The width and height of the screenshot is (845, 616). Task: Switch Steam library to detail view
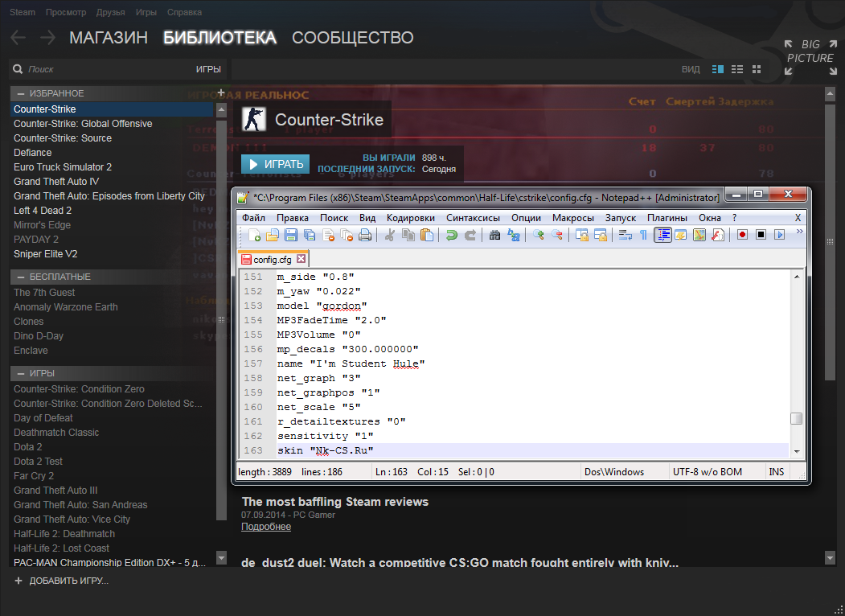pyautogui.click(x=718, y=69)
